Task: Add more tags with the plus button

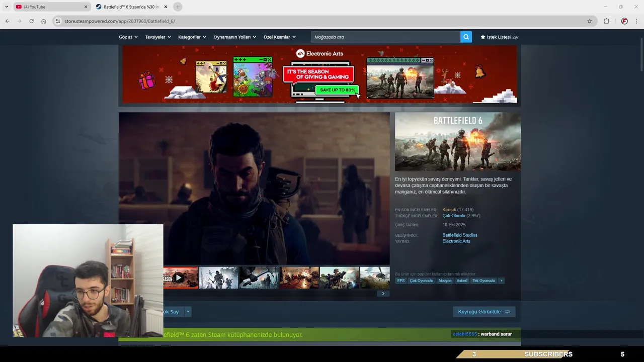Action: click(501, 281)
